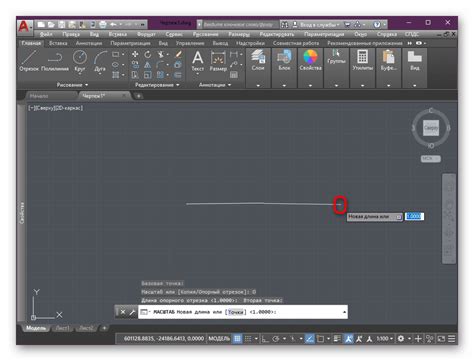Toggle annotation objects visibility button
474x361 pixels.
349,339
